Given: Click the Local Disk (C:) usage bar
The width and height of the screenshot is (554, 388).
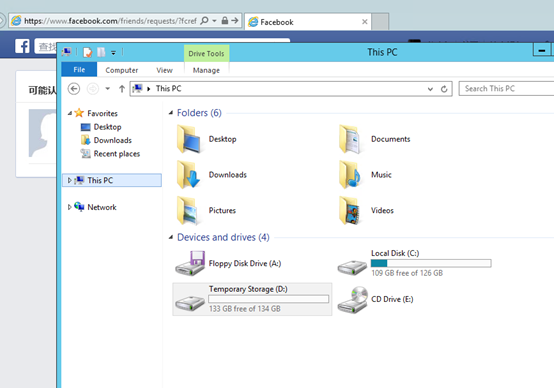Looking at the screenshot, I should tap(431, 263).
